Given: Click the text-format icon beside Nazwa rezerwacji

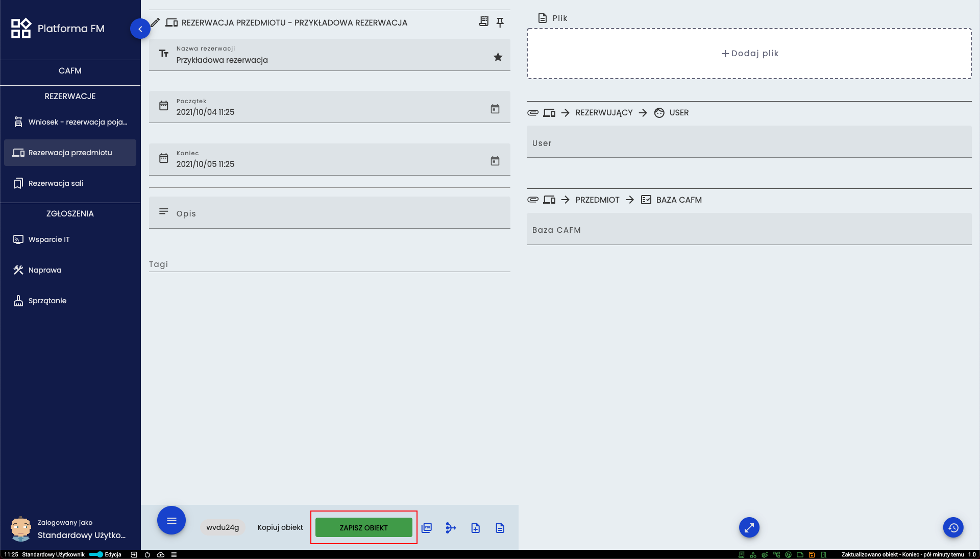Looking at the screenshot, I should pos(164,53).
